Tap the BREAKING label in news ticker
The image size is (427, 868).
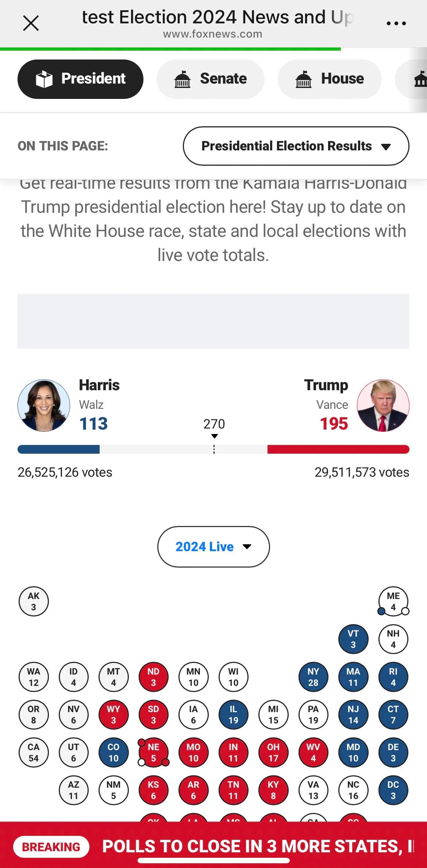(x=51, y=847)
